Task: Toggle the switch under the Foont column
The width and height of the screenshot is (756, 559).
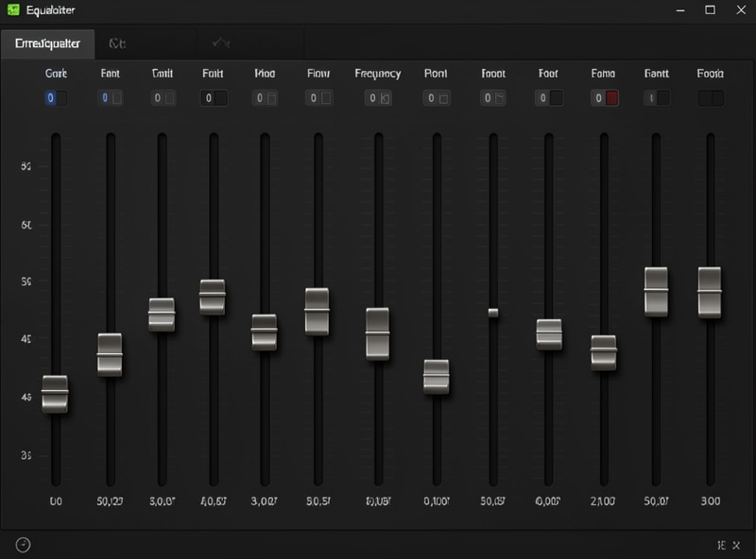Action: point(492,98)
